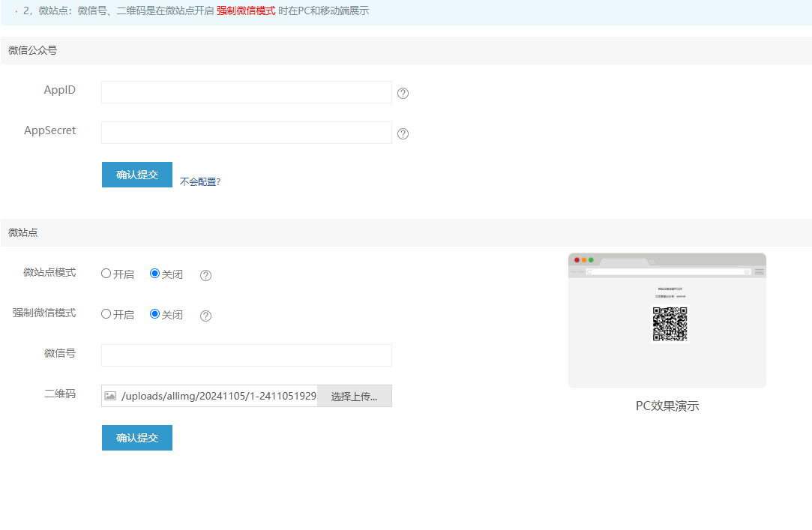Submit the 微站点 settings with 确认提交

[x=137, y=438]
